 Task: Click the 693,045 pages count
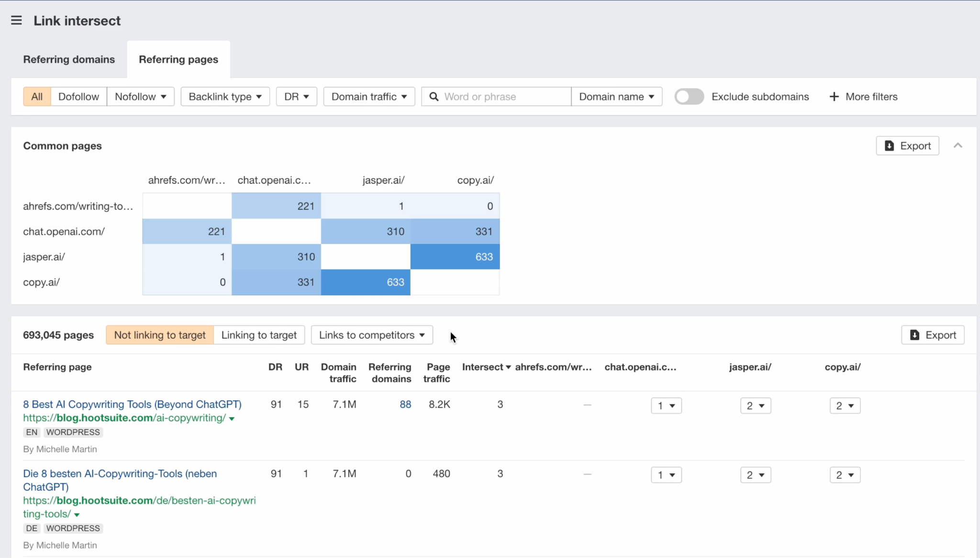(58, 335)
